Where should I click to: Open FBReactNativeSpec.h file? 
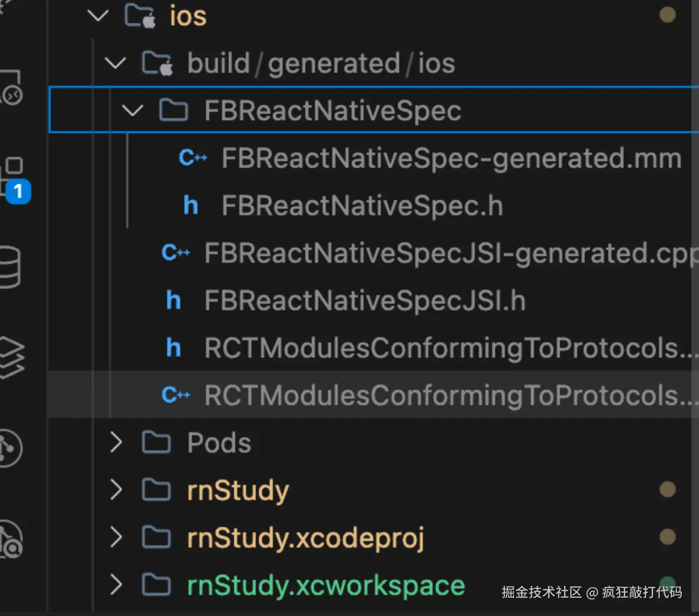click(x=362, y=206)
